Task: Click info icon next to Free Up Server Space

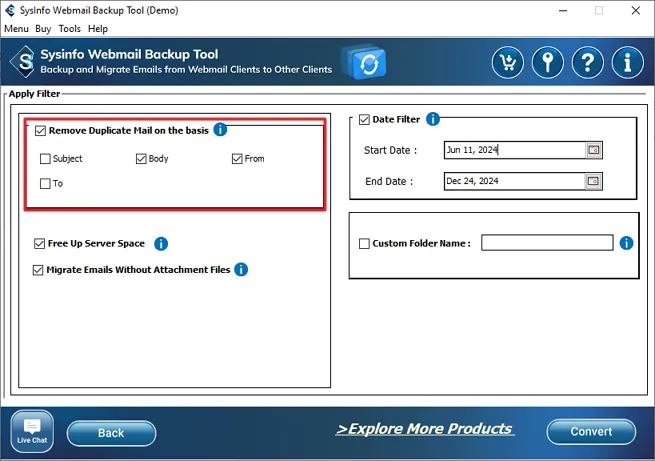Action: pos(161,243)
